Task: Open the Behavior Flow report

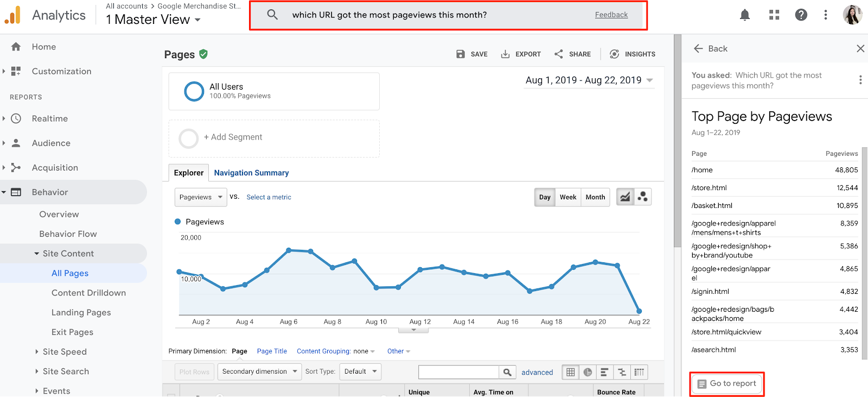Action: (68, 234)
